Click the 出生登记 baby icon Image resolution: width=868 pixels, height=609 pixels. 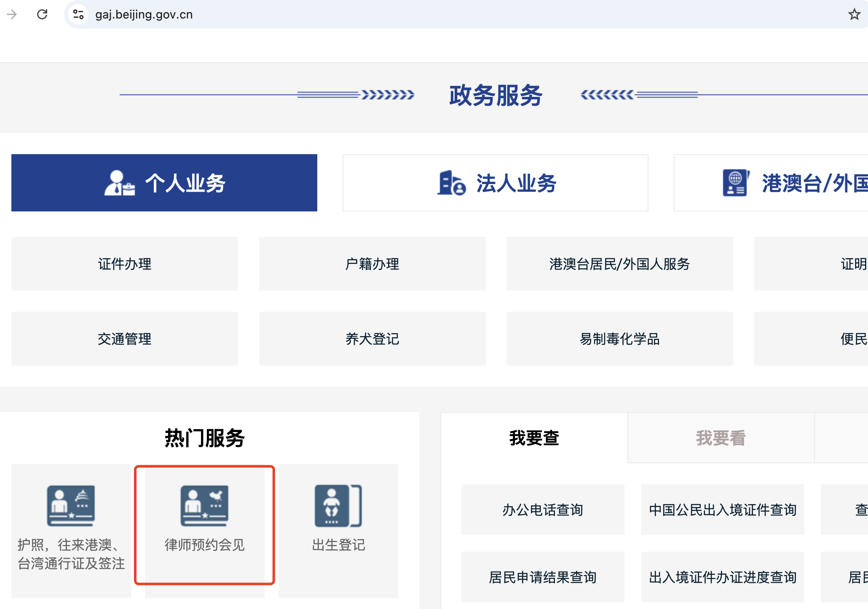338,505
